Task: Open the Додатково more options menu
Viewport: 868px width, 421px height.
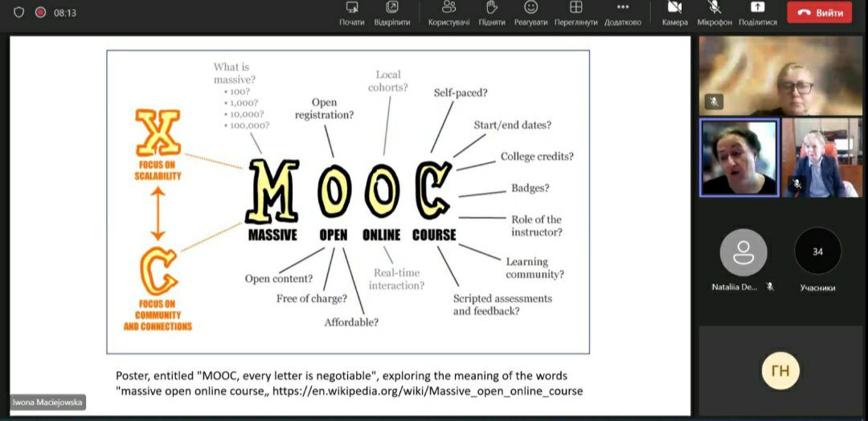Action: tap(623, 14)
